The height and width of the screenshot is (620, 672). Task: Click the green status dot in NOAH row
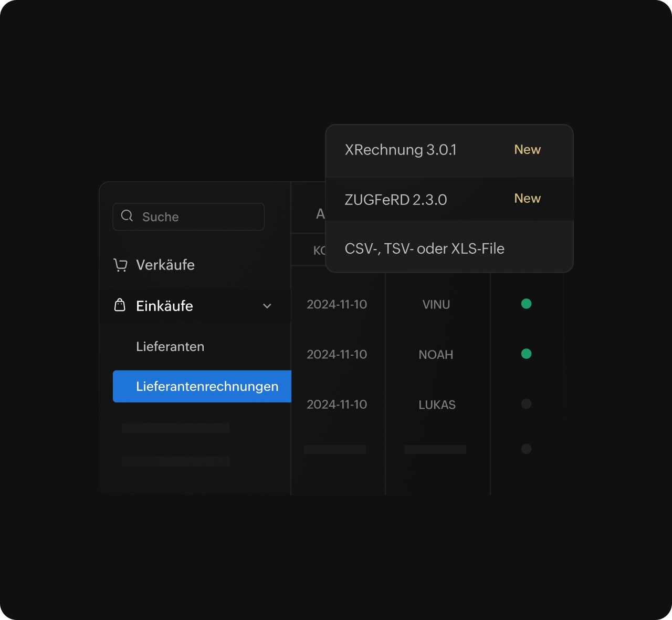pyautogui.click(x=526, y=354)
